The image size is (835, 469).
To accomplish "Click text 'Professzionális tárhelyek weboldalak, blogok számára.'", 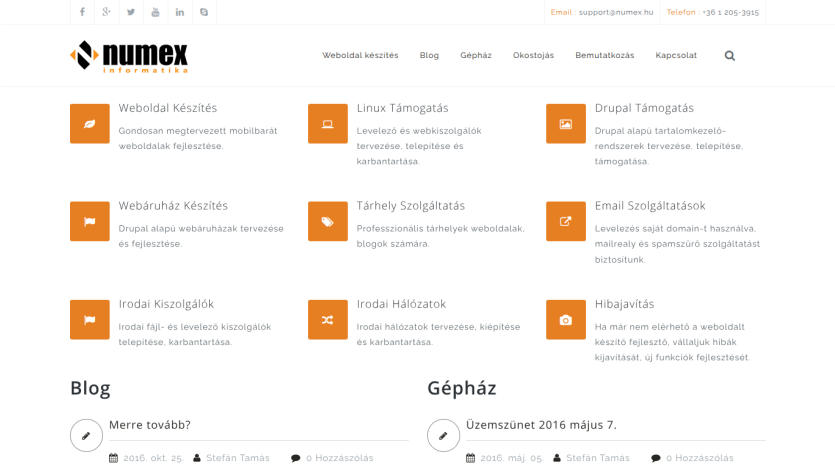I will (440, 236).
